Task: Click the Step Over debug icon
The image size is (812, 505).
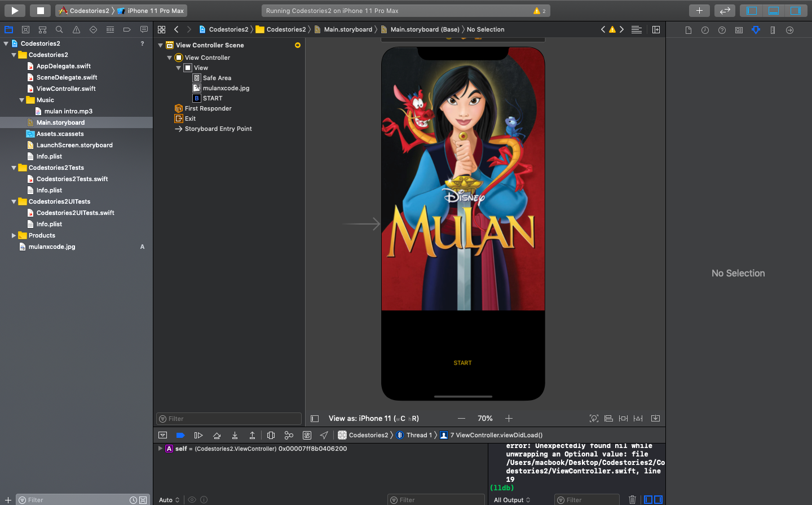Action: tap(217, 435)
